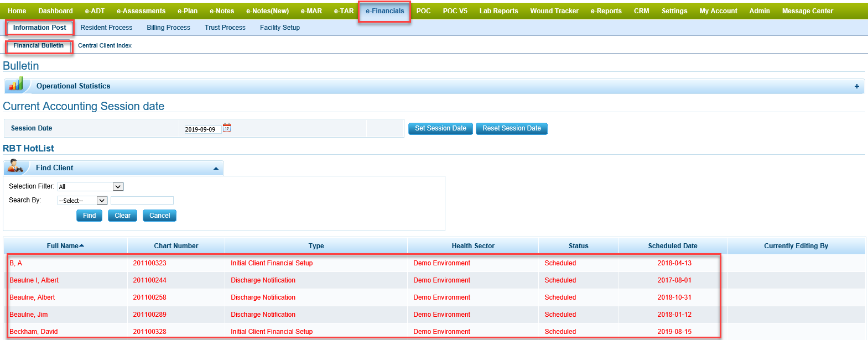
Task: Expand Operational Statistics with plus icon
Action: [856, 86]
